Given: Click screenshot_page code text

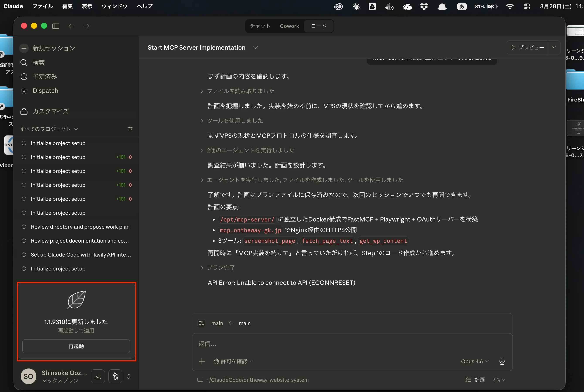Looking at the screenshot, I should click(x=270, y=241).
